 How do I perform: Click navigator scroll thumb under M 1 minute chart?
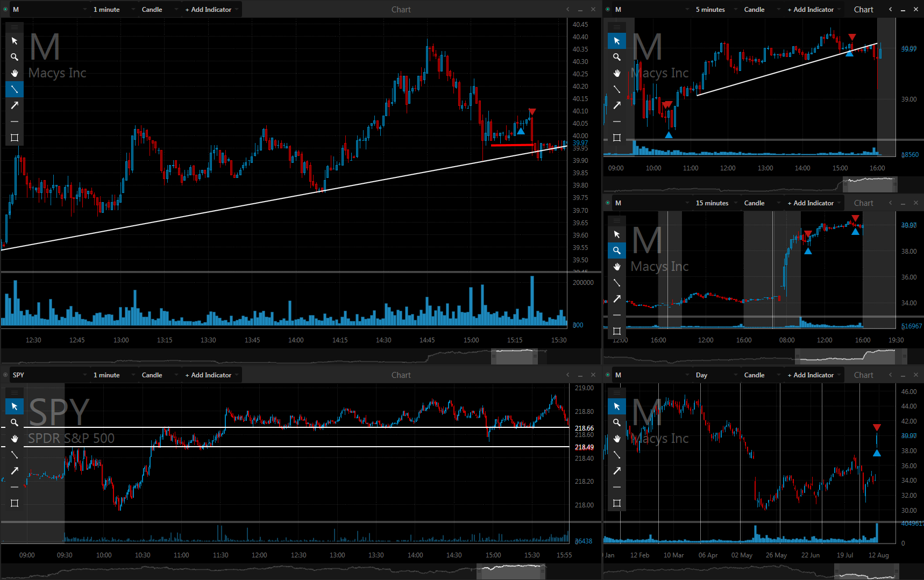pyautogui.click(x=514, y=356)
